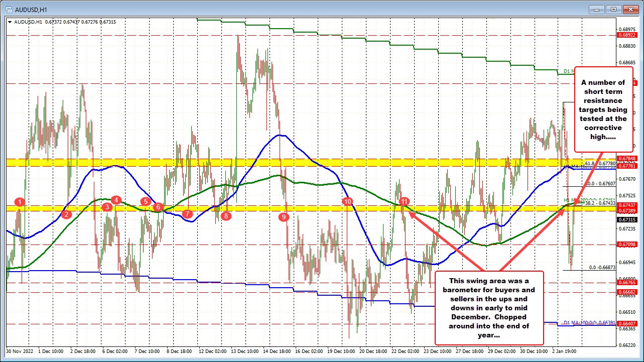The image size is (644, 362).
Task: Select red circle marker number 8
Action: click(226, 216)
